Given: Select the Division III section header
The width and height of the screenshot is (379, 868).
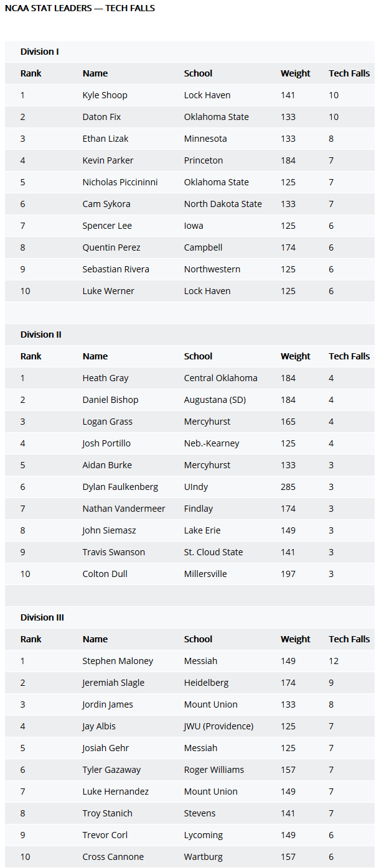Looking at the screenshot, I should click(x=42, y=617).
